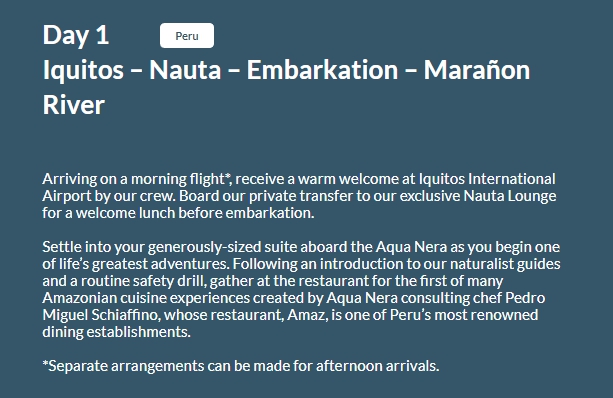Click the Separate arrangements footnote
This screenshot has height=398, width=613.
[x=241, y=366]
